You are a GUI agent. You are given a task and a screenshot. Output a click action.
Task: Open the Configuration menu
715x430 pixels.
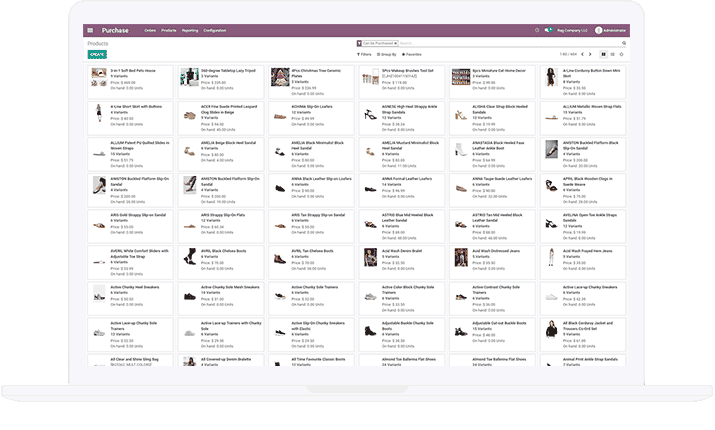tap(214, 31)
